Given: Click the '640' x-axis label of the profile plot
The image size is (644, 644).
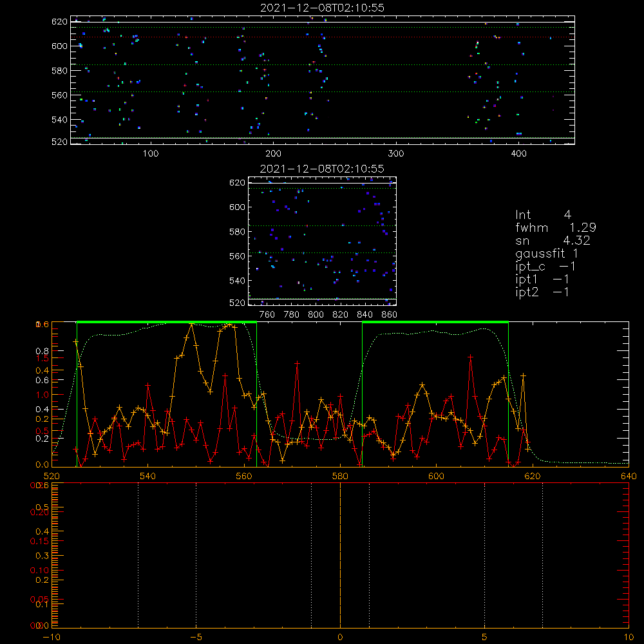Looking at the screenshot, I should [629, 477].
